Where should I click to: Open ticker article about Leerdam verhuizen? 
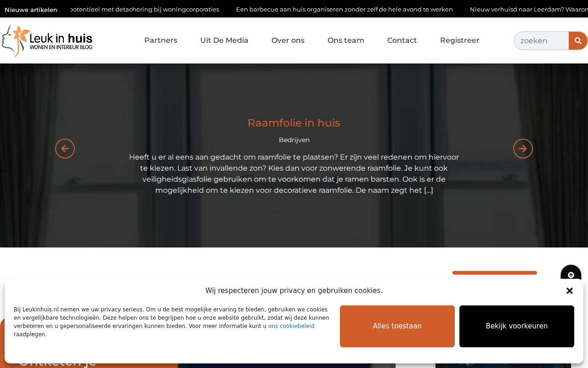529,9
